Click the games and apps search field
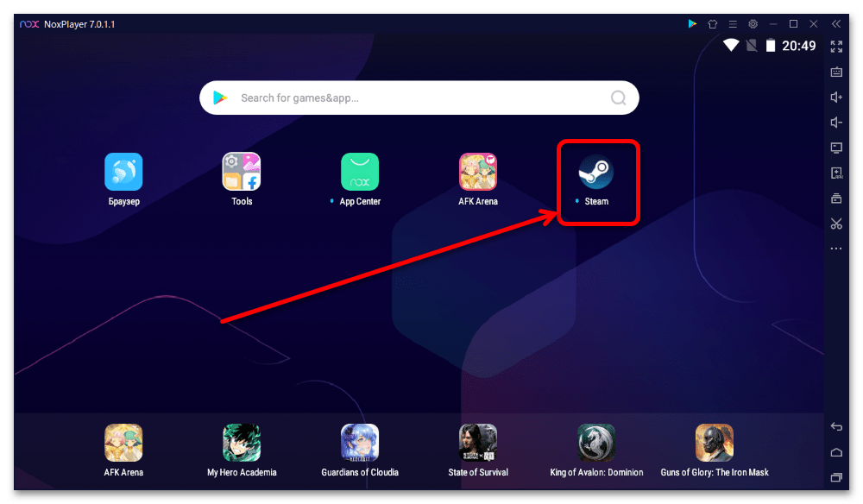Screen dimensions: 863x504 coord(414,98)
